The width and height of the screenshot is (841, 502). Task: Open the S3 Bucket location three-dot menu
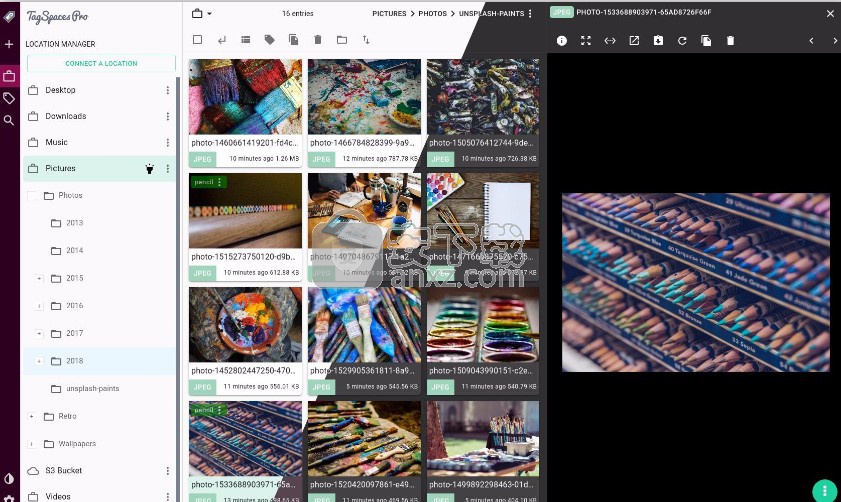tap(167, 470)
